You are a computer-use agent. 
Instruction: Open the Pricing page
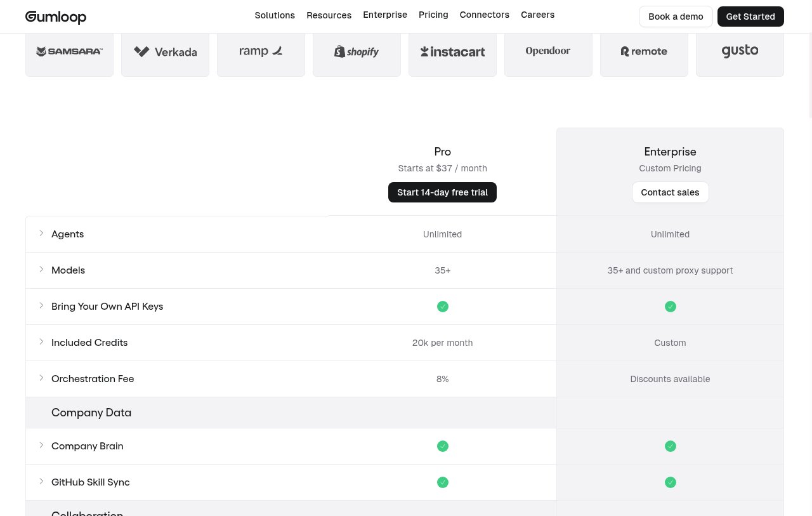pos(433,15)
